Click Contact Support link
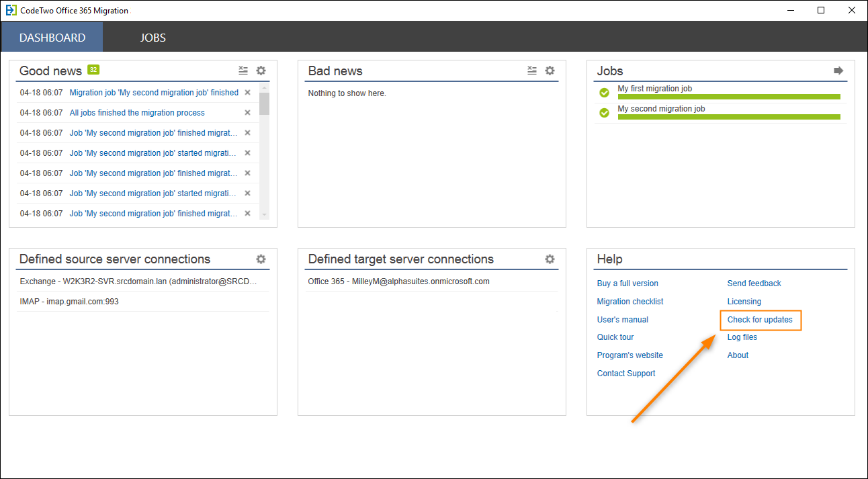The height and width of the screenshot is (479, 868). pyautogui.click(x=626, y=374)
